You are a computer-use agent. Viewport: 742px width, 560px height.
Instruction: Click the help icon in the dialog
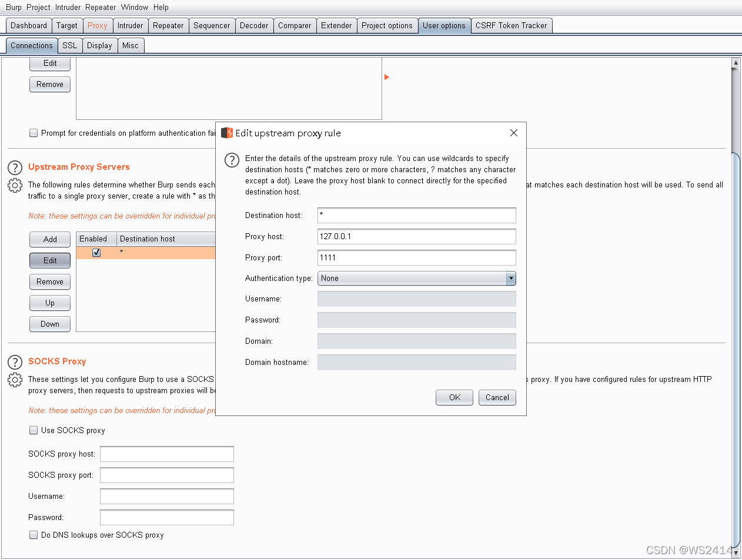(232, 160)
